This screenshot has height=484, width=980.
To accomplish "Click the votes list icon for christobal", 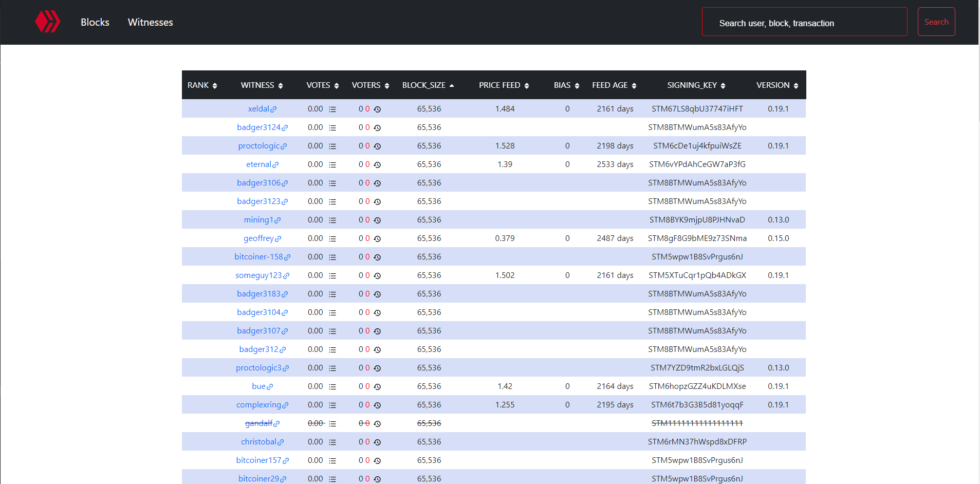I will click(x=332, y=442).
